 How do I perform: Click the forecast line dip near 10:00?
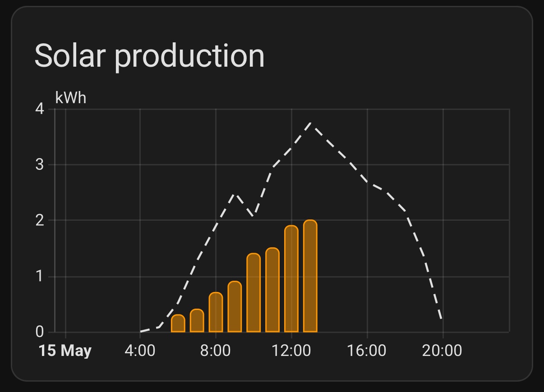pos(254,215)
